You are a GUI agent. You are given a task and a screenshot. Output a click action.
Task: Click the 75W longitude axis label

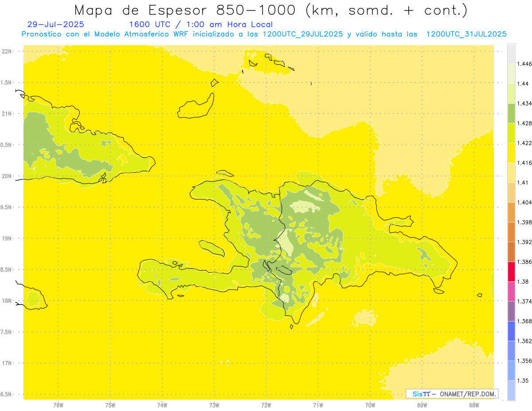(x=110, y=405)
